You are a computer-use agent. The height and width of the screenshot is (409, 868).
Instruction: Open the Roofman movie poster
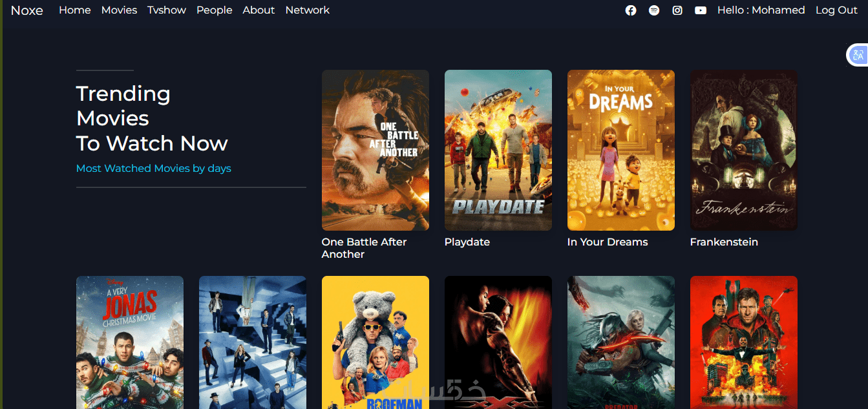(x=376, y=342)
